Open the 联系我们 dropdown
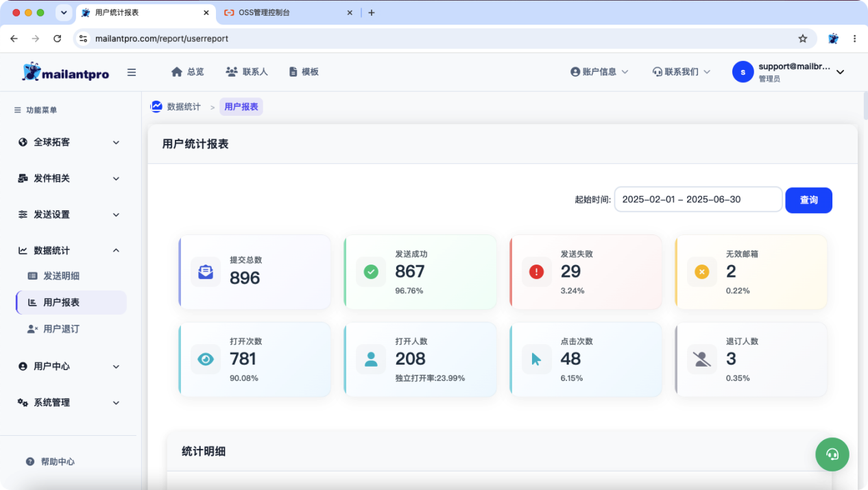 click(682, 72)
